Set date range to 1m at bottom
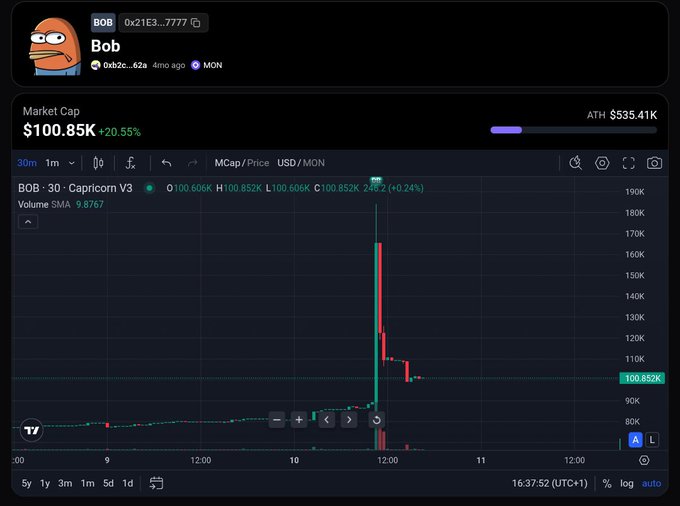This screenshot has height=506, width=680. coord(88,483)
